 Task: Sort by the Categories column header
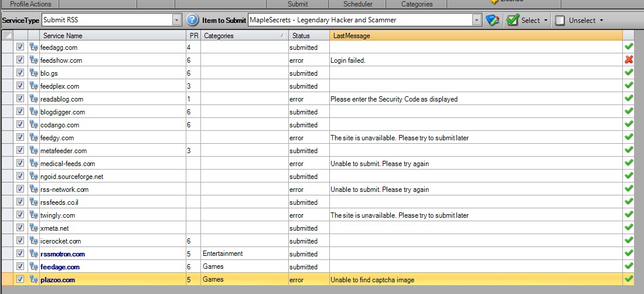(244, 36)
